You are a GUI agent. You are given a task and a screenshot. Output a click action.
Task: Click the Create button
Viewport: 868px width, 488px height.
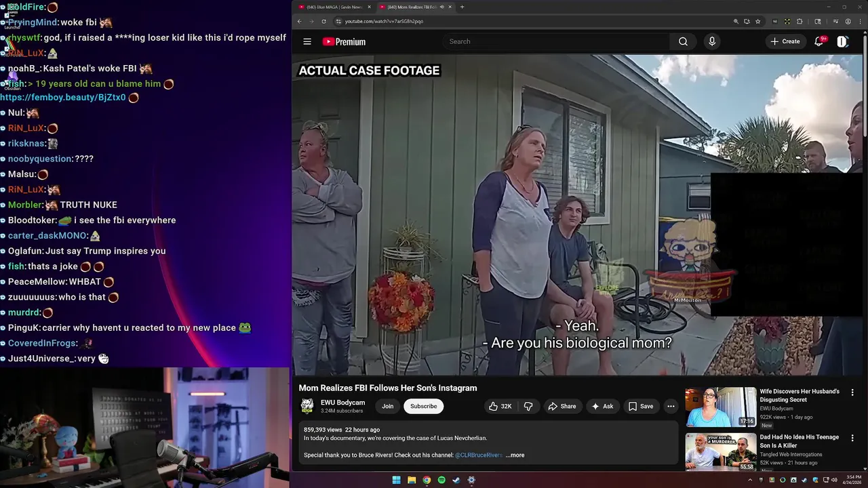pyautogui.click(x=785, y=41)
